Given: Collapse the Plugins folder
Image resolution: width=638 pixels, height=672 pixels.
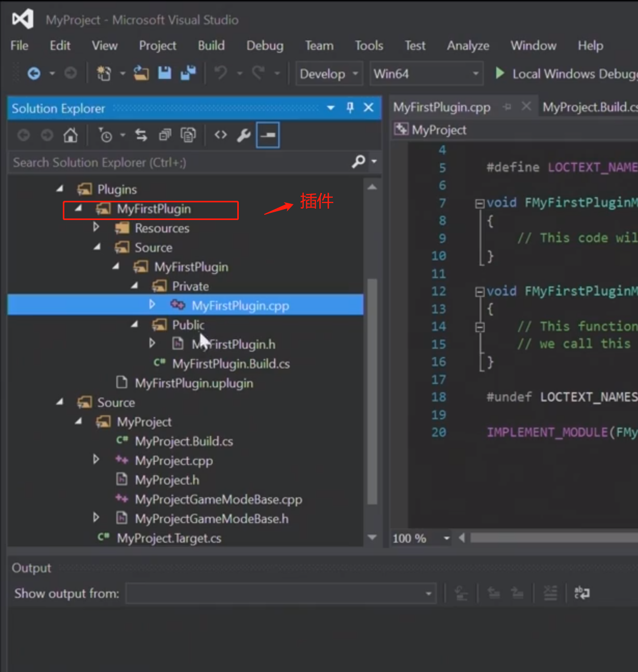Looking at the screenshot, I should click(60, 189).
